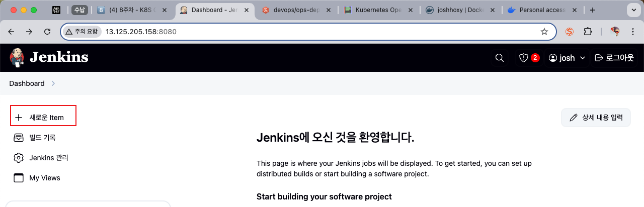Click 새로운 Item in the sidebar
This screenshot has height=207, width=644.
click(x=43, y=118)
